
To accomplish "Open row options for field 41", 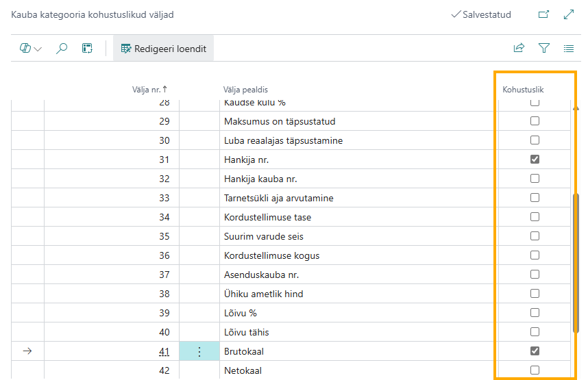I will [199, 351].
